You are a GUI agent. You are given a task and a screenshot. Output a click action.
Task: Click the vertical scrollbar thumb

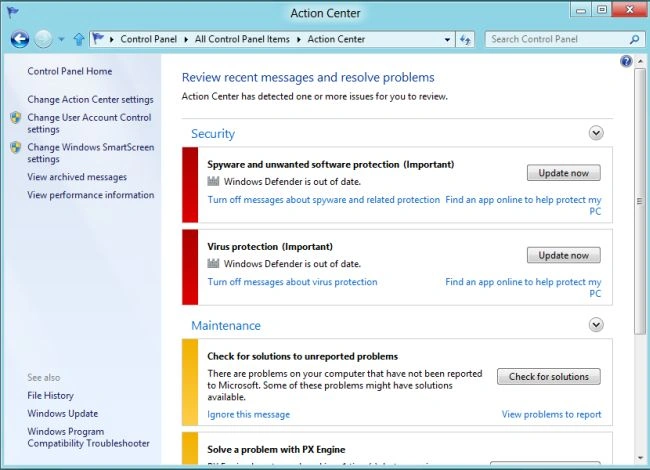pyautogui.click(x=640, y=201)
